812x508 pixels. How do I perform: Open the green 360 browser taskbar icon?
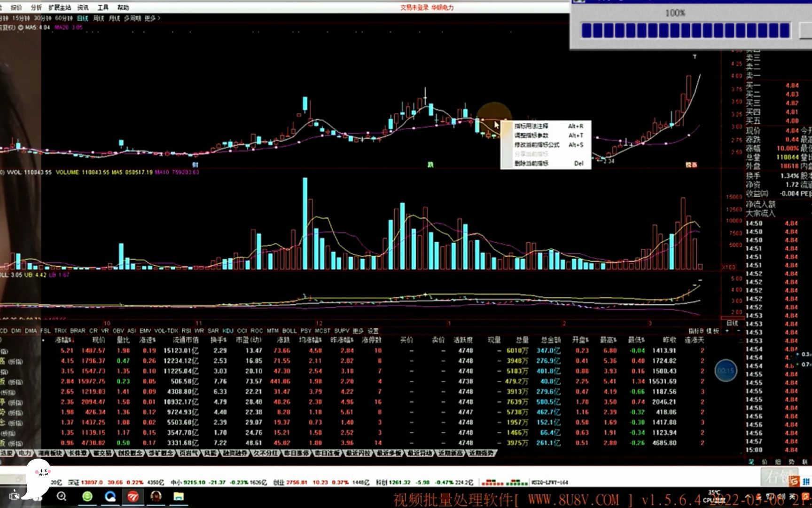tap(87, 496)
